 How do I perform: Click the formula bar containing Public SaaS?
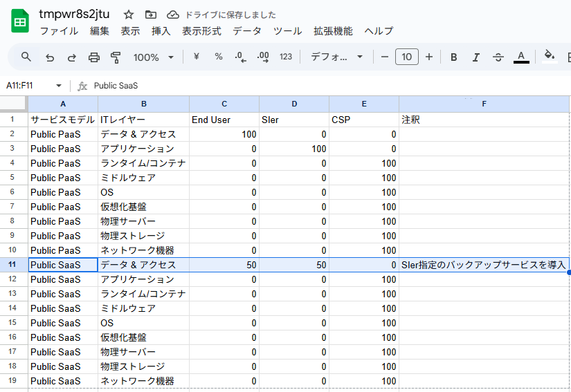[328, 86]
